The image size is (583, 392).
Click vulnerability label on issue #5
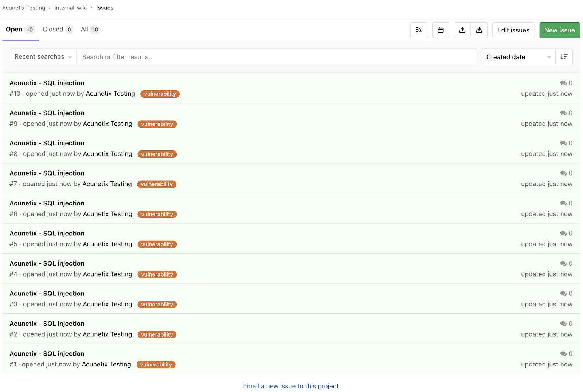[x=157, y=244]
